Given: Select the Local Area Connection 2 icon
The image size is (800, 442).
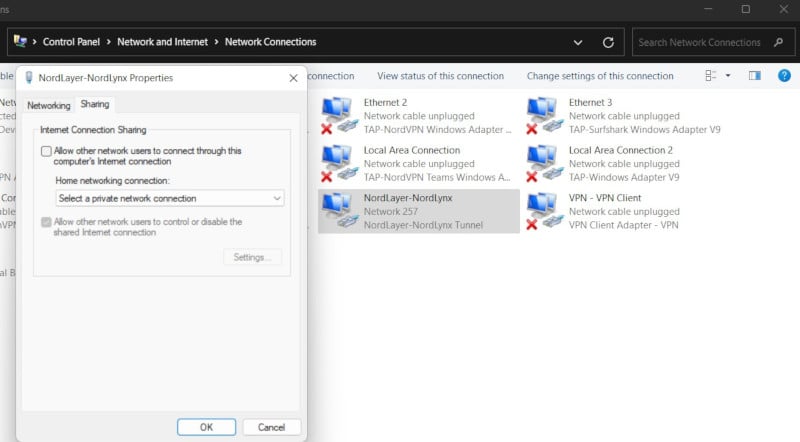Looking at the screenshot, I should [x=544, y=163].
